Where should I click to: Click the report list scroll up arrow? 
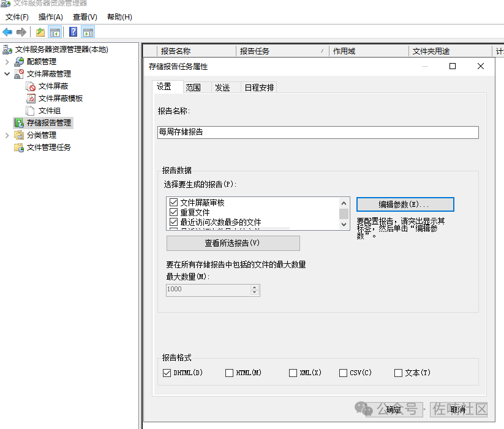click(344, 203)
